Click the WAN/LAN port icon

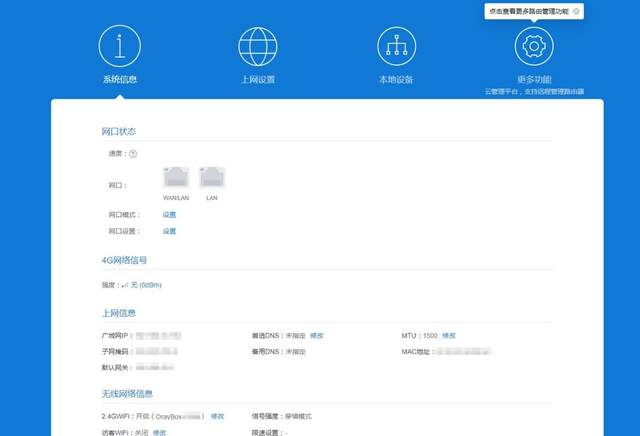(x=175, y=178)
